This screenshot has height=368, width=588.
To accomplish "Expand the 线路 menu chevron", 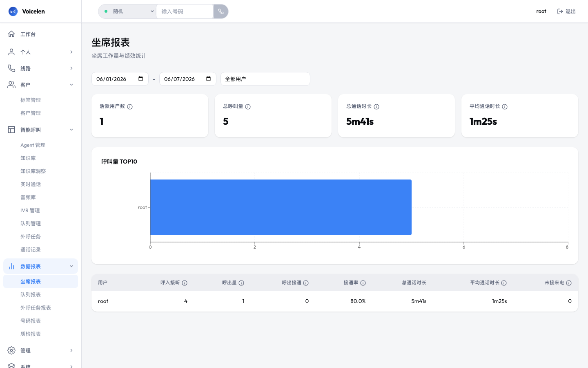I will (x=71, y=68).
